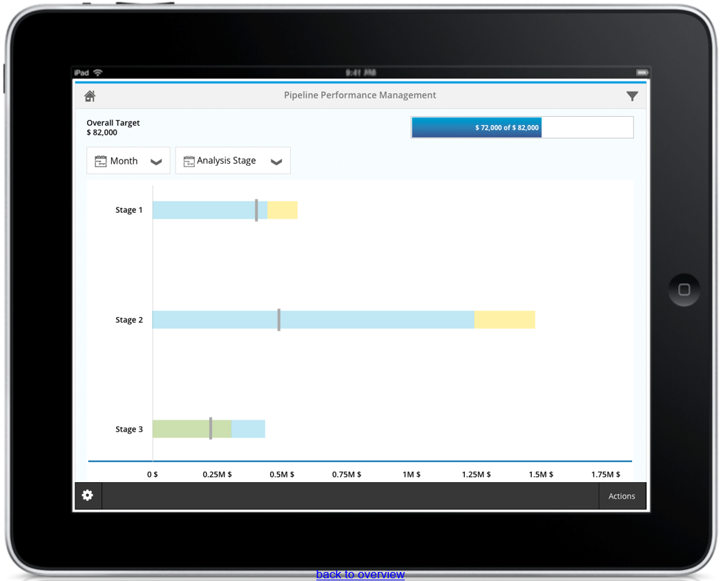Click the Stage 1 row label
This screenshot has height=581, width=728.
(129, 210)
